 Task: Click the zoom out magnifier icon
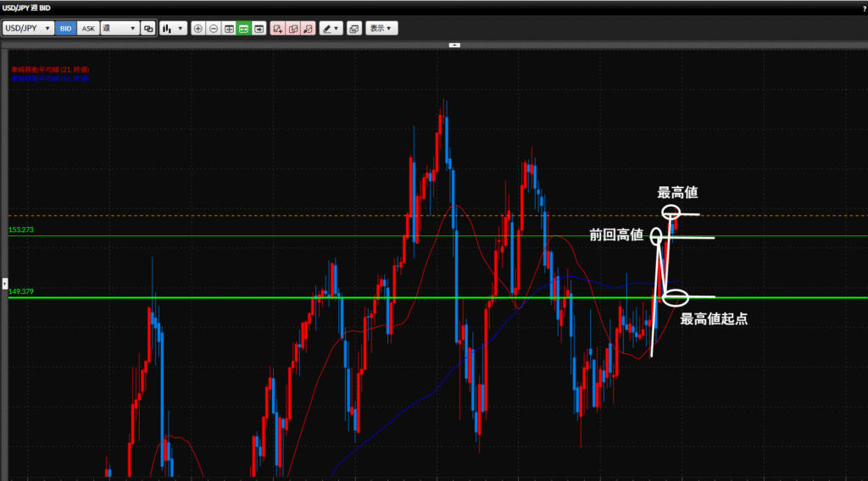click(214, 28)
